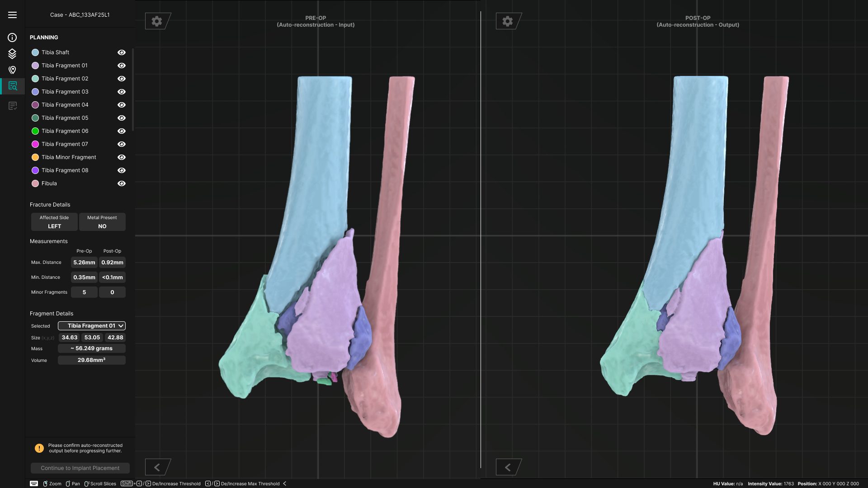Select Tibia Minor Fragment in list
The height and width of the screenshot is (488, 868).
click(69, 157)
